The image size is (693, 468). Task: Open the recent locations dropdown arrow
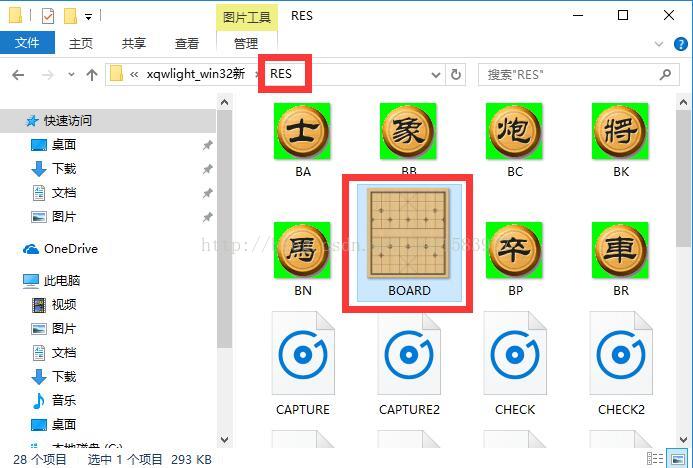71,75
